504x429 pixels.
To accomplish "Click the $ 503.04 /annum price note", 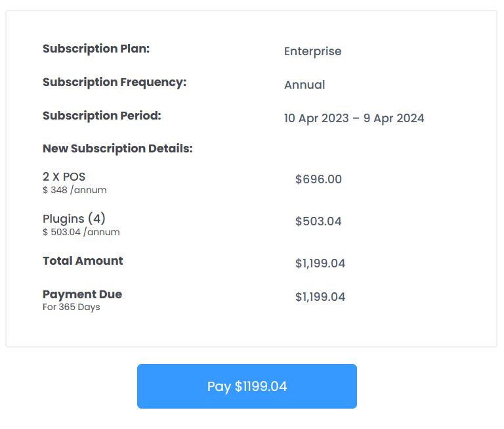I will coord(81,232).
